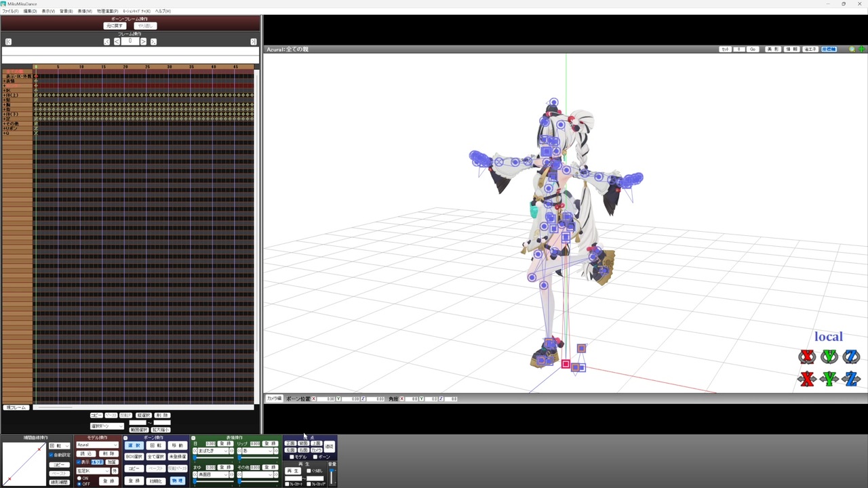868x488 pixels.
Task: Open the ファイル(F) menu
Action: [10, 12]
